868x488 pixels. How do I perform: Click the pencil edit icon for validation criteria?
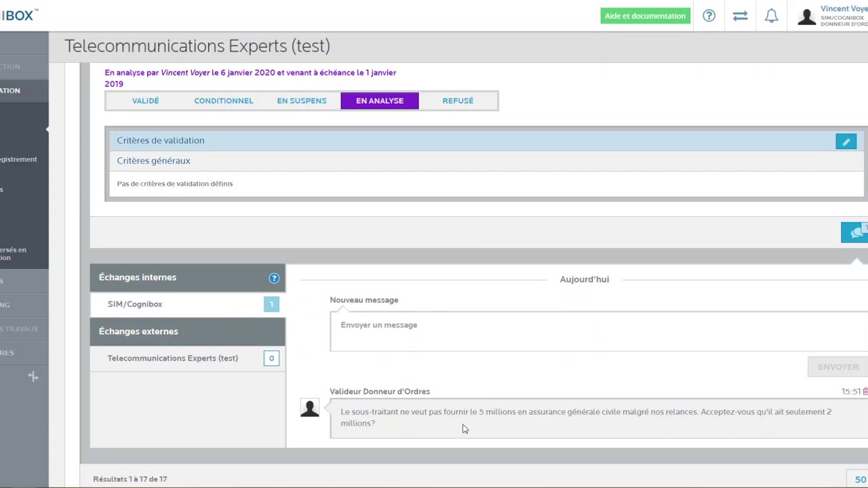pyautogui.click(x=846, y=142)
